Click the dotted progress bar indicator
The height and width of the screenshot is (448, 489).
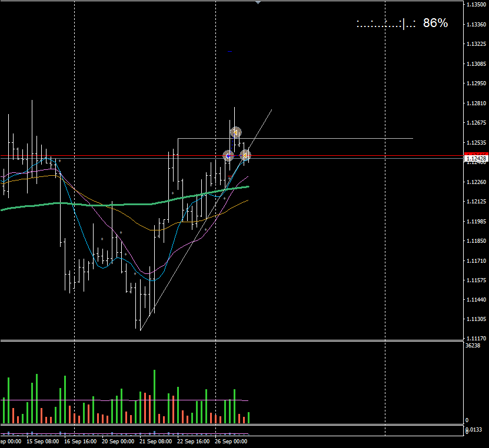pos(386,24)
